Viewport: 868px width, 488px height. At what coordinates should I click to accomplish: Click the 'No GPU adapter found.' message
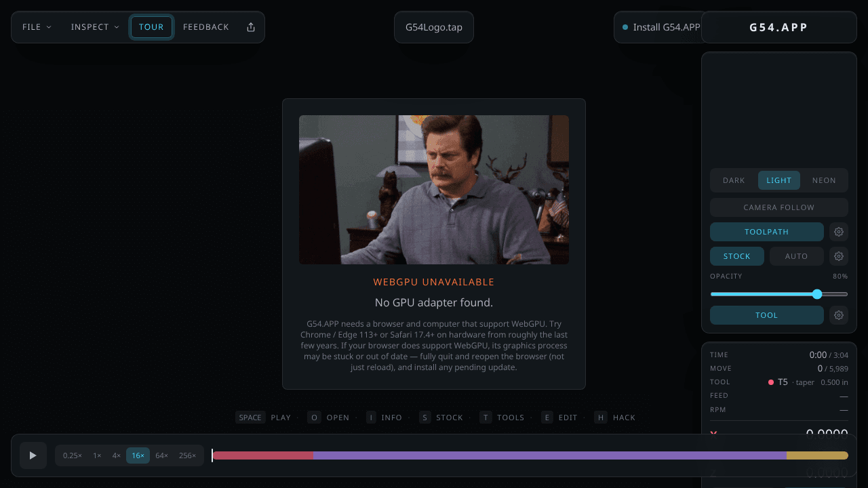pos(434,302)
